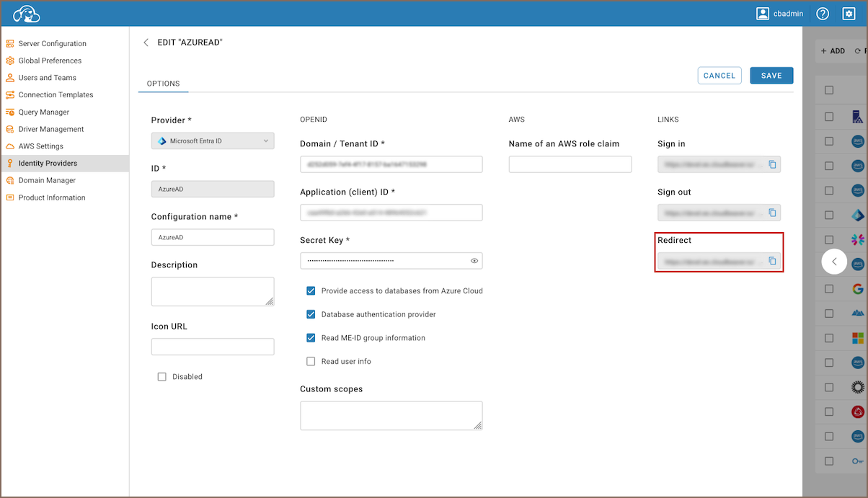Go back using arrow beside EDIT "AZUREAD"

(146, 43)
